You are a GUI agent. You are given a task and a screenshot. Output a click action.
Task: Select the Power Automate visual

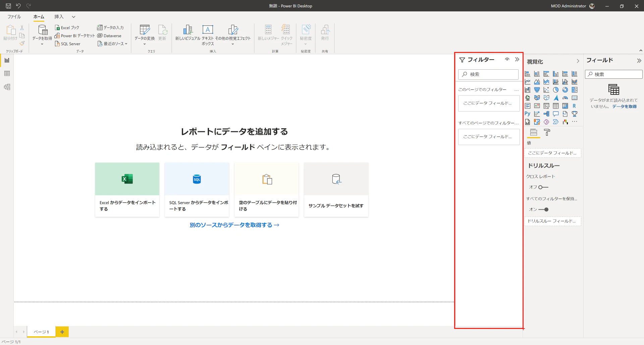tap(556, 122)
